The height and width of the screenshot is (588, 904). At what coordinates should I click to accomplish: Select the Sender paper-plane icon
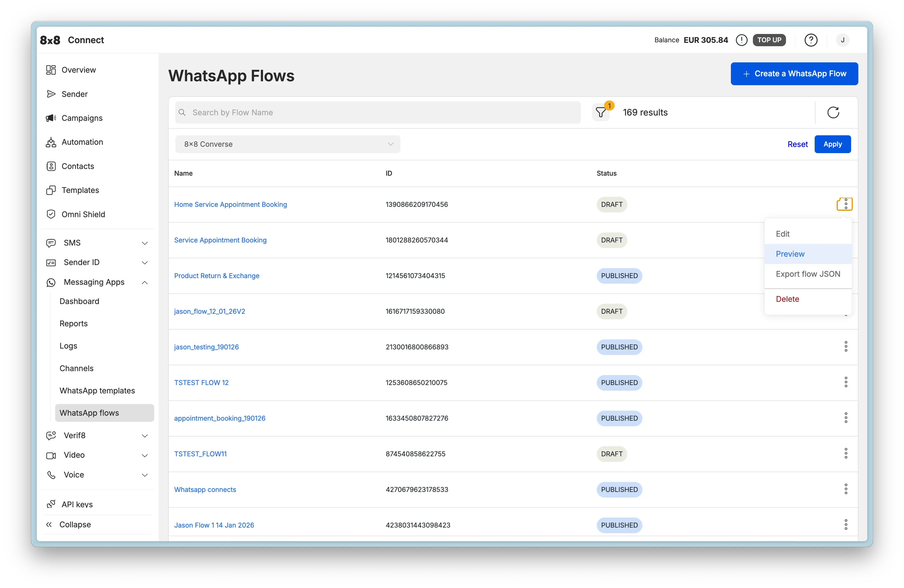[x=51, y=94]
